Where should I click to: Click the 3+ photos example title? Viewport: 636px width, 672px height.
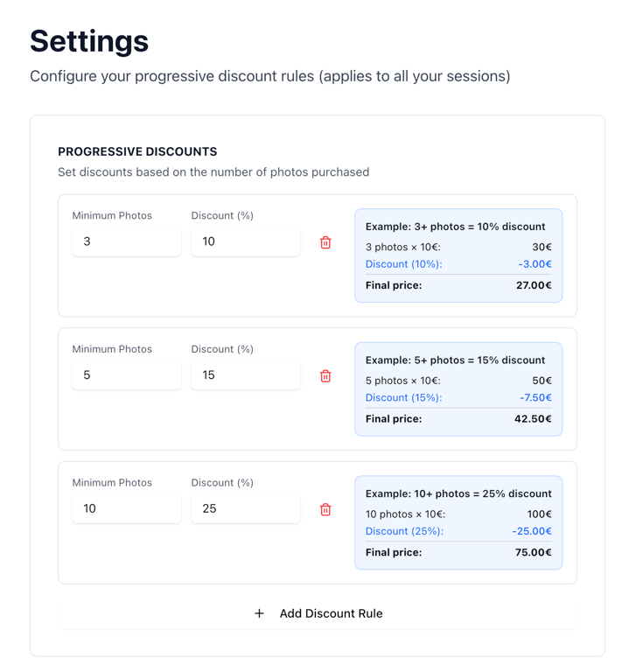(x=455, y=227)
